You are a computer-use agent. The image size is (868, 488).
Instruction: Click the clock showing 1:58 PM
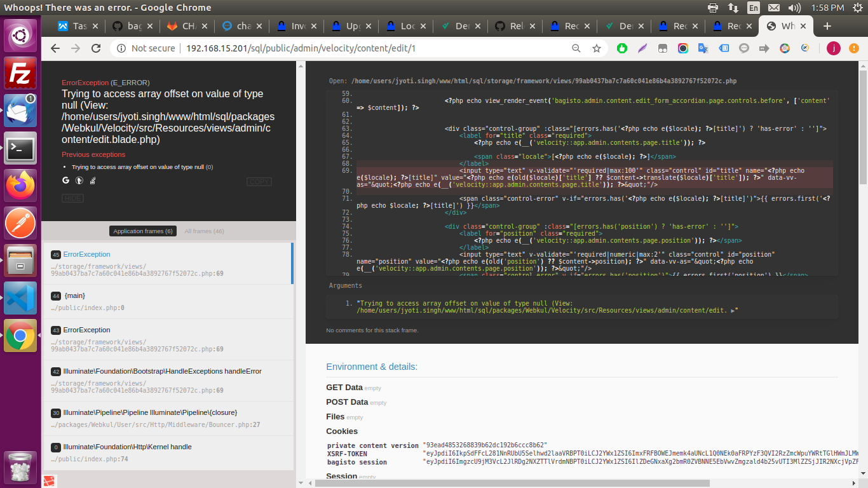click(x=828, y=8)
